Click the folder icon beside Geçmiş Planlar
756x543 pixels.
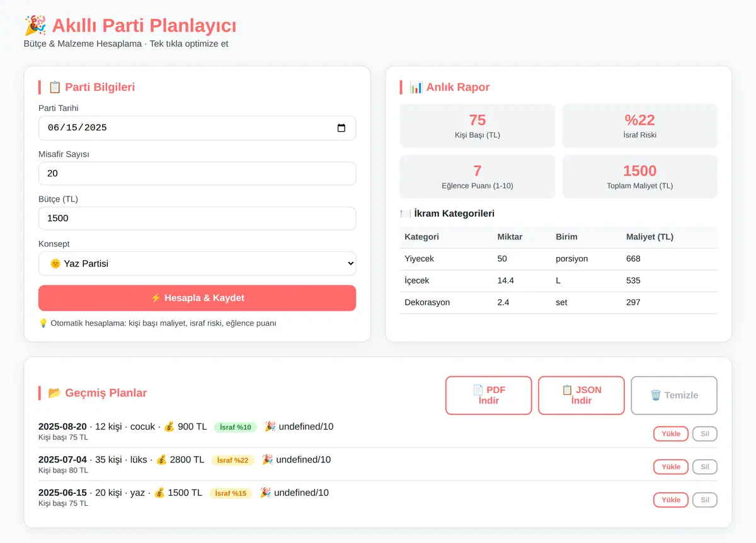pos(54,392)
